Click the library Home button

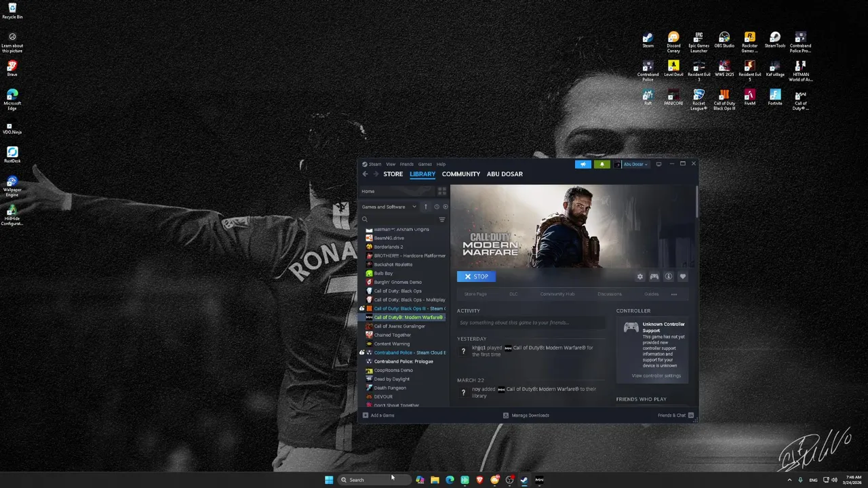[397, 191]
